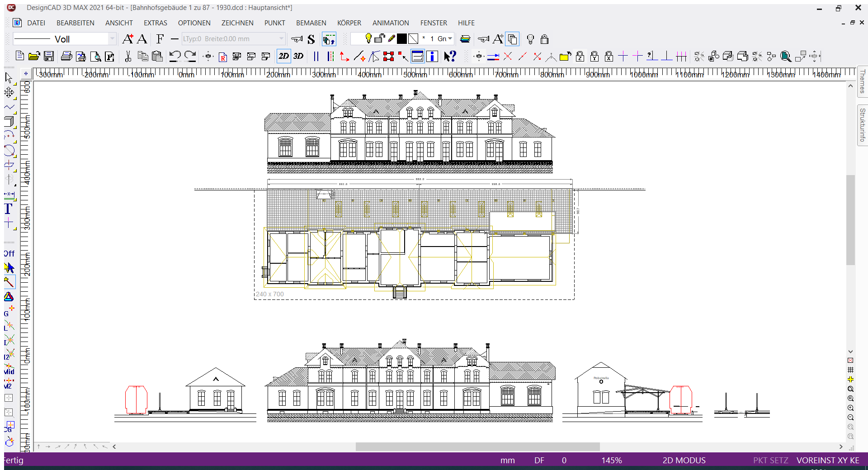This screenshot has width=868, height=470.
Task: Toggle the Z axis lock
Action: [x=580, y=56]
